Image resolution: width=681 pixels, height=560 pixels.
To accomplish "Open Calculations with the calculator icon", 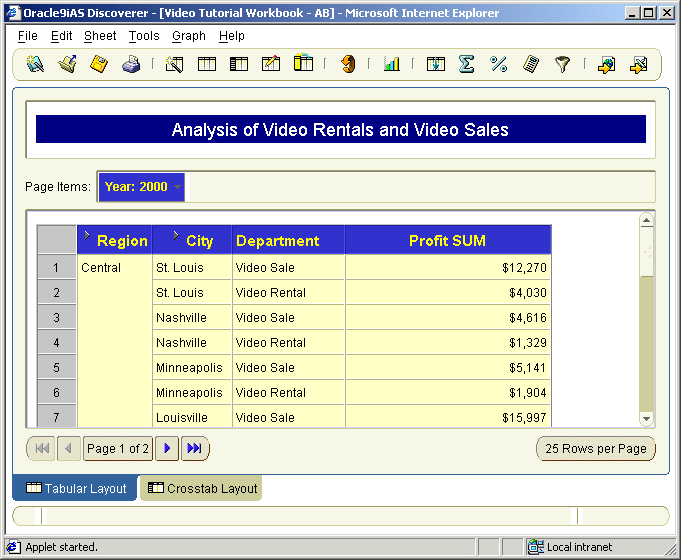I will pos(531,64).
